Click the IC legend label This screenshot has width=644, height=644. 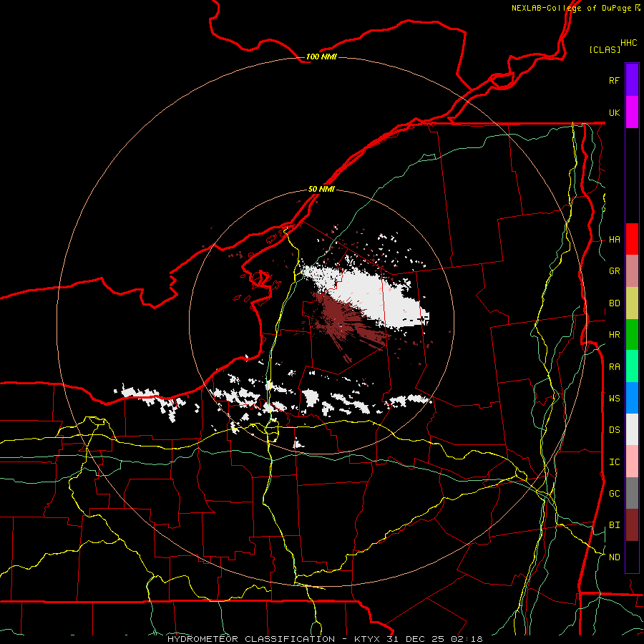(x=614, y=462)
